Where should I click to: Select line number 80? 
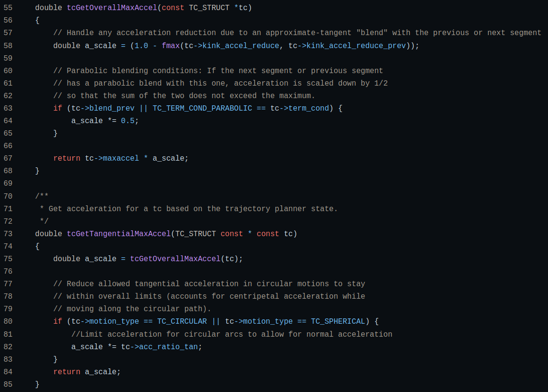[x=8, y=321]
